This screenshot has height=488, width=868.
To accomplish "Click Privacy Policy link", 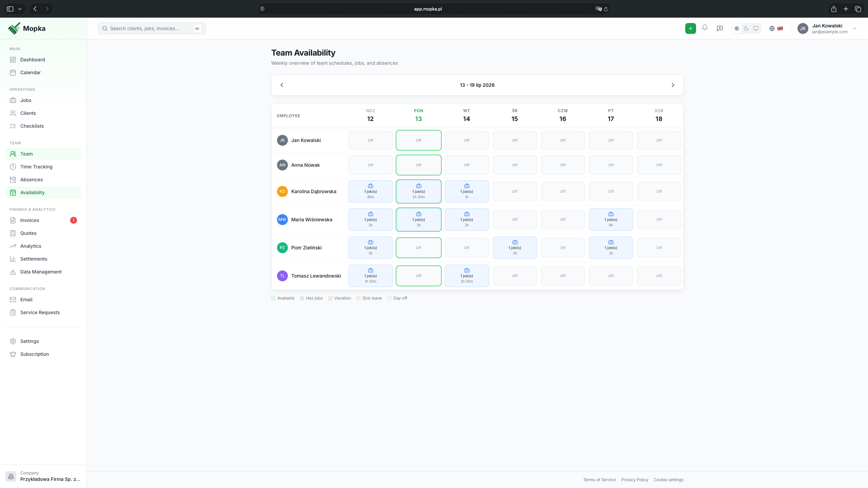I will (634, 480).
